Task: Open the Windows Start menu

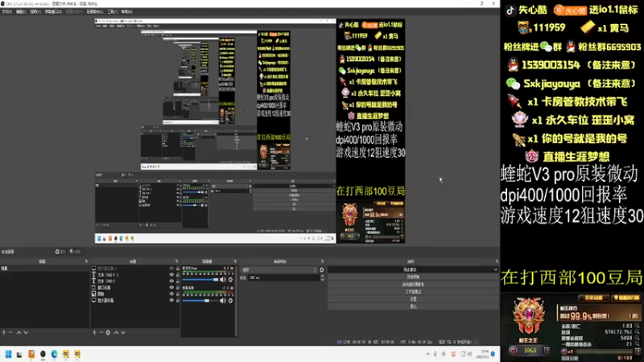Action: (x=8, y=354)
